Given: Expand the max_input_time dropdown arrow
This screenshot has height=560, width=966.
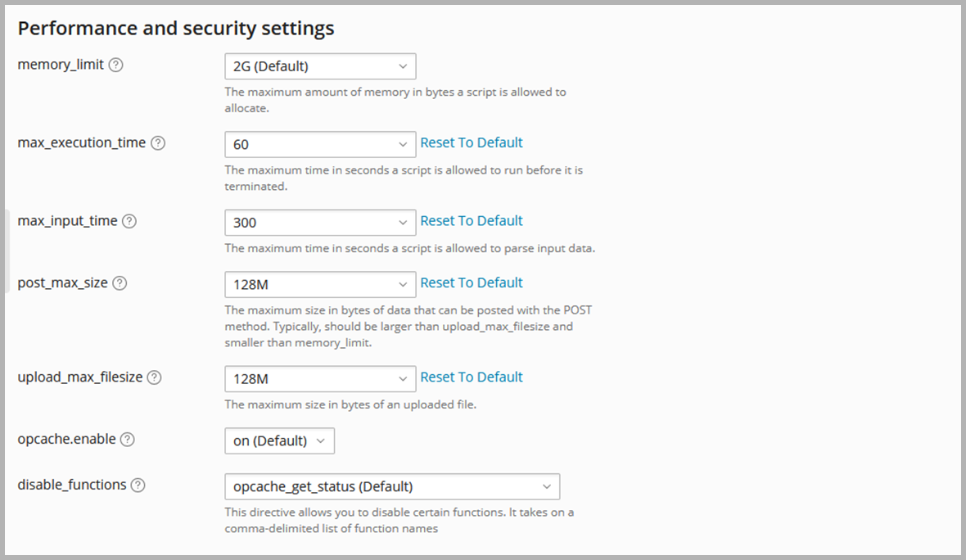Looking at the screenshot, I should (403, 222).
